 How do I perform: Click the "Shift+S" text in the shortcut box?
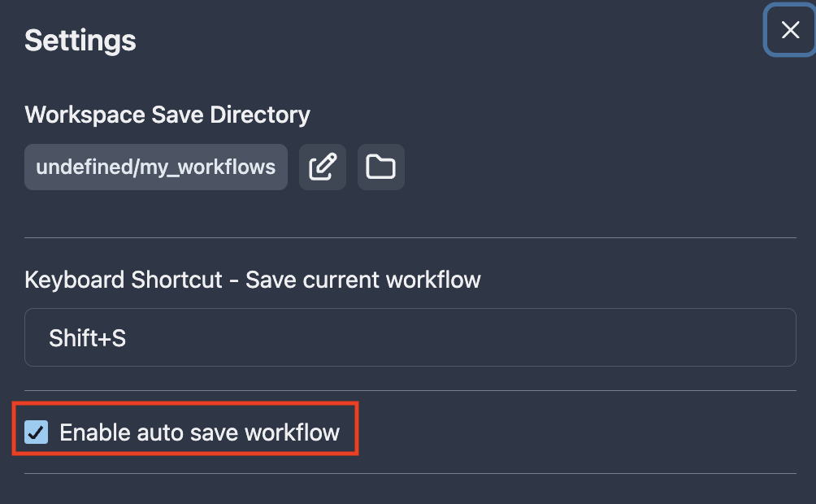(x=87, y=338)
